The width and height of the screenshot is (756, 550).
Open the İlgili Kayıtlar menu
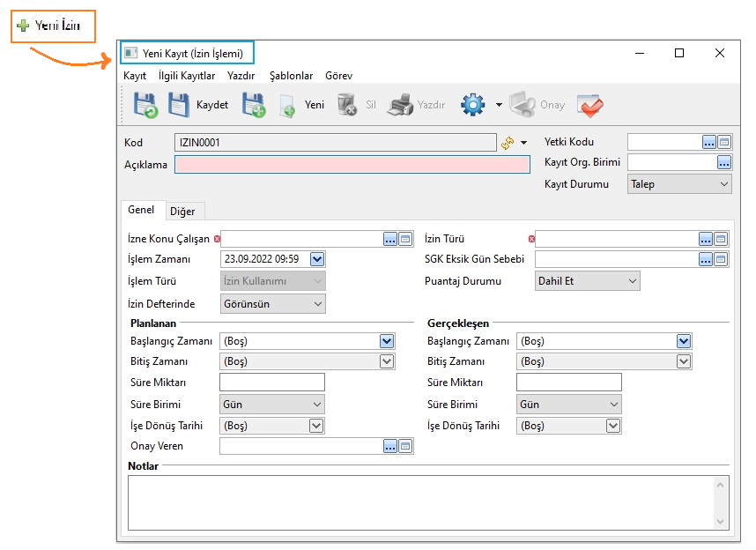tap(186, 77)
